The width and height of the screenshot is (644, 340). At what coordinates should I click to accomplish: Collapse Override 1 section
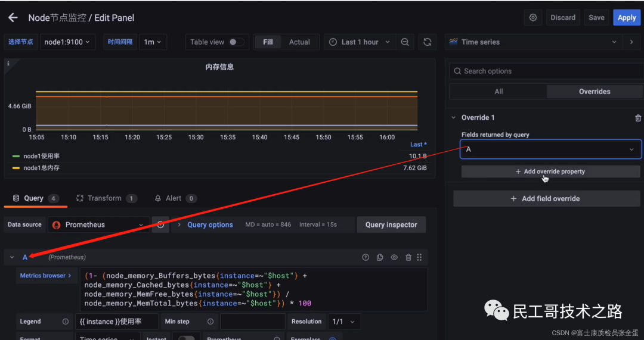(x=453, y=118)
